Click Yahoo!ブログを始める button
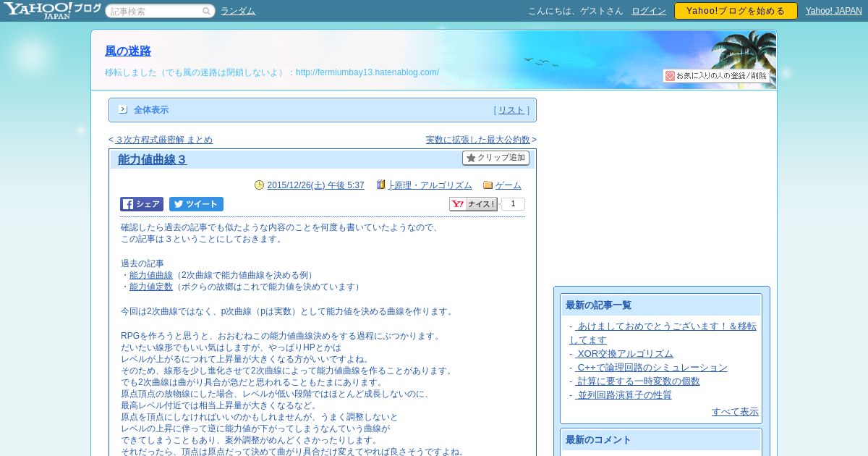Screen dimensions: 868x456 (x=736, y=11)
